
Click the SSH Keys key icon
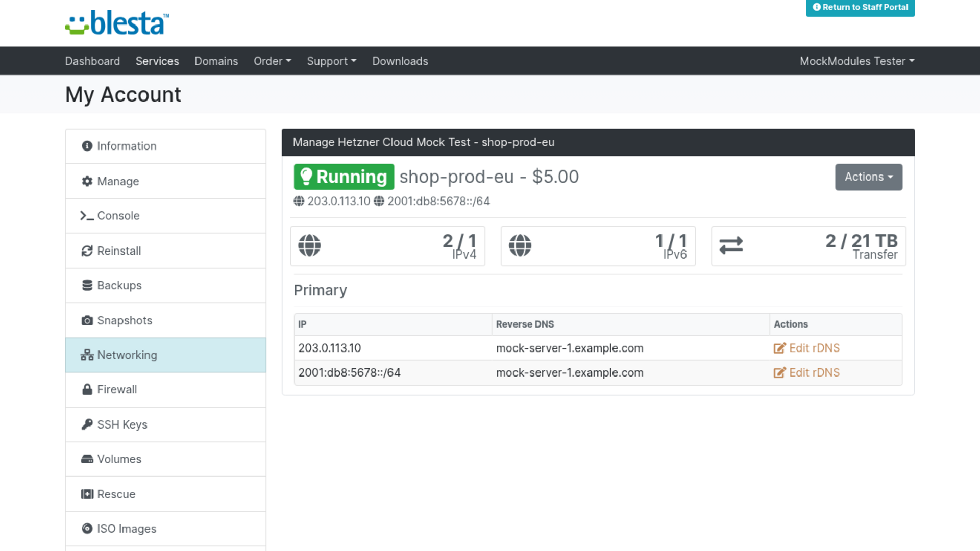[87, 424]
